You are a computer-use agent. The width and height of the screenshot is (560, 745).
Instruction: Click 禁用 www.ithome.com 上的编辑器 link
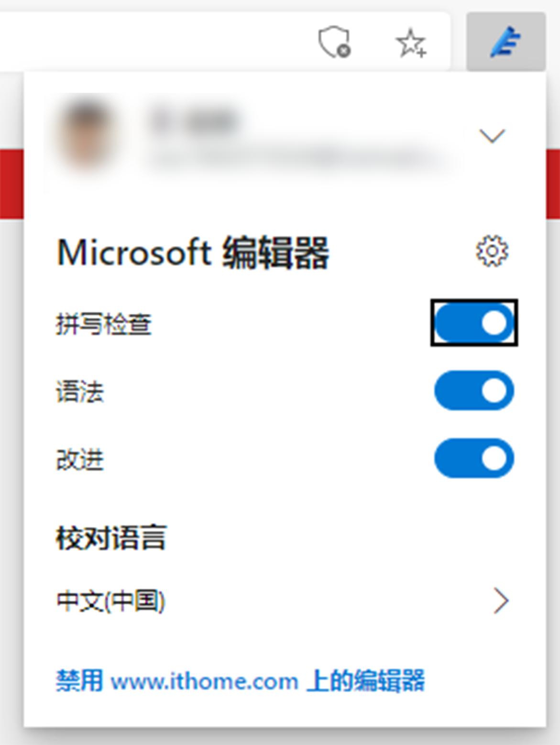(240, 680)
